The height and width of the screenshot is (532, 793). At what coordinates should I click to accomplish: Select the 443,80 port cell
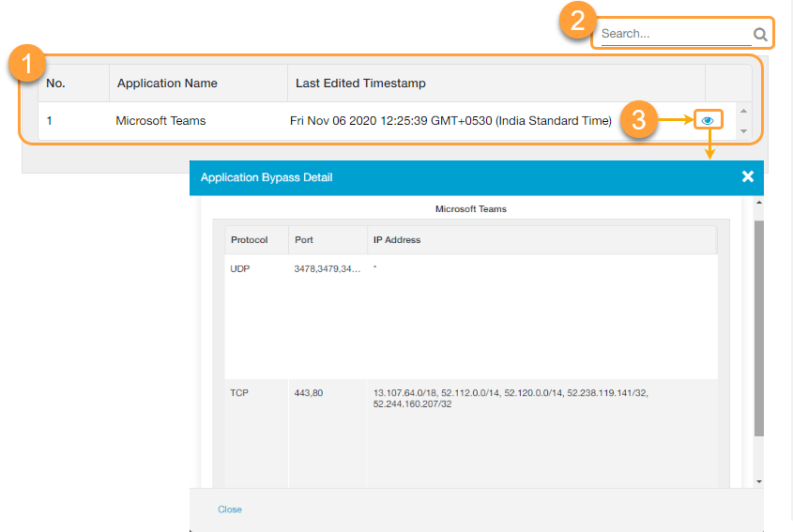pyautogui.click(x=309, y=392)
